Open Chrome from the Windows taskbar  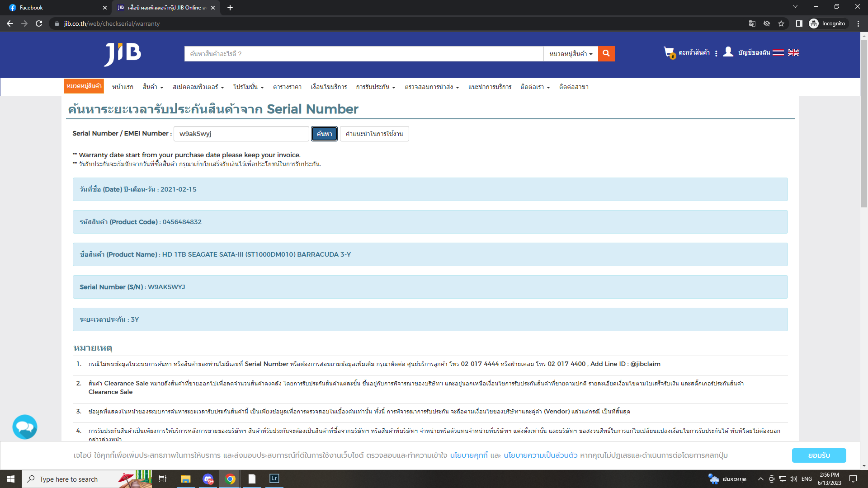[x=230, y=479]
